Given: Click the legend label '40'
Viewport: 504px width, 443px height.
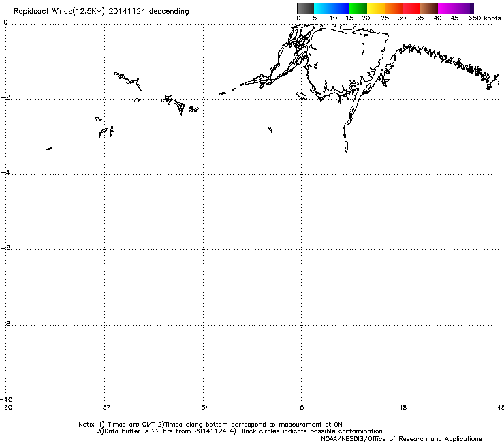Looking at the screenshot, I should 437,18.
